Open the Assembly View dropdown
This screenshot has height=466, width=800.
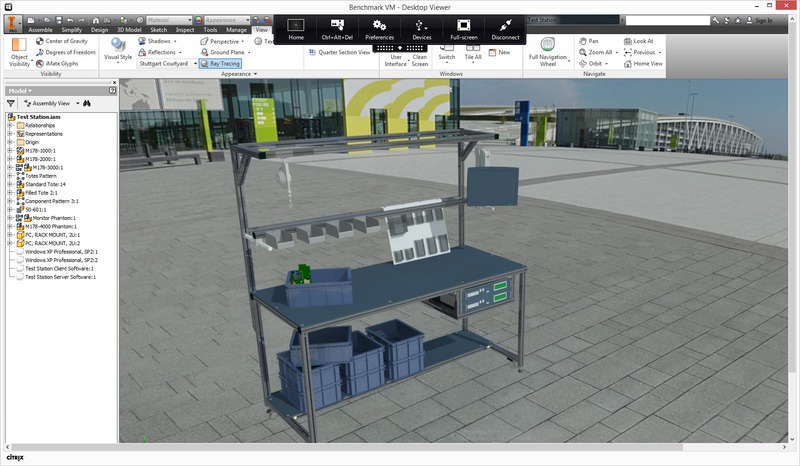(x=51, y=103)
